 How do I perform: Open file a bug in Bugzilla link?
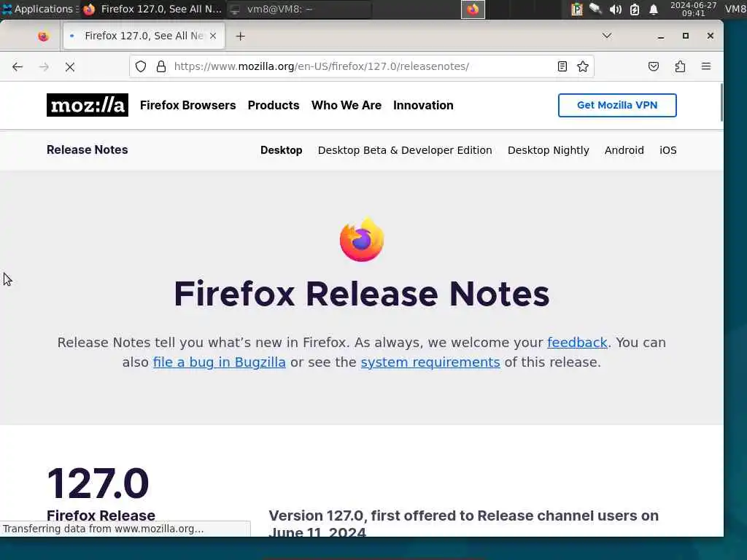point(219,362)
